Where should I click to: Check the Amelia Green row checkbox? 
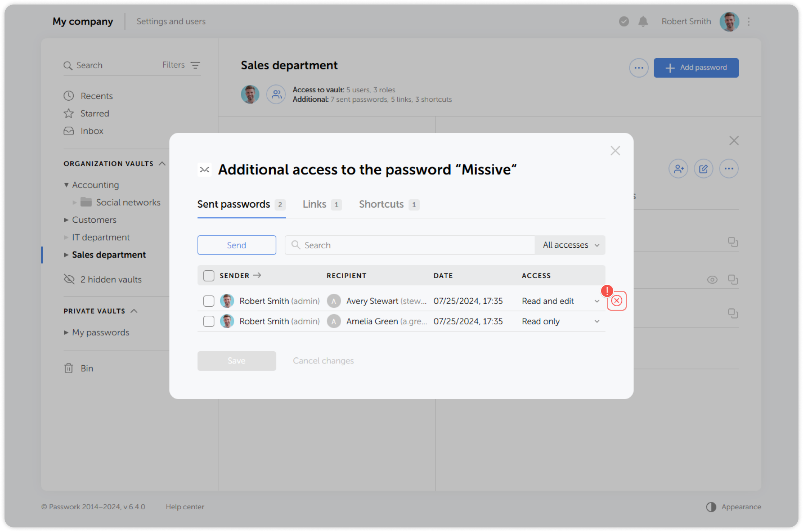click(209, 321)
